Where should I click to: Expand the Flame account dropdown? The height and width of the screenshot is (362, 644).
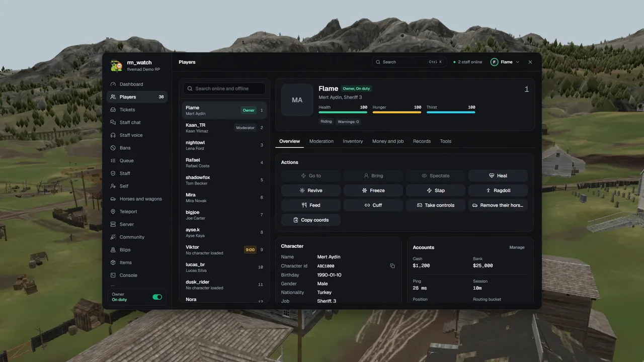tap(505, 62)
